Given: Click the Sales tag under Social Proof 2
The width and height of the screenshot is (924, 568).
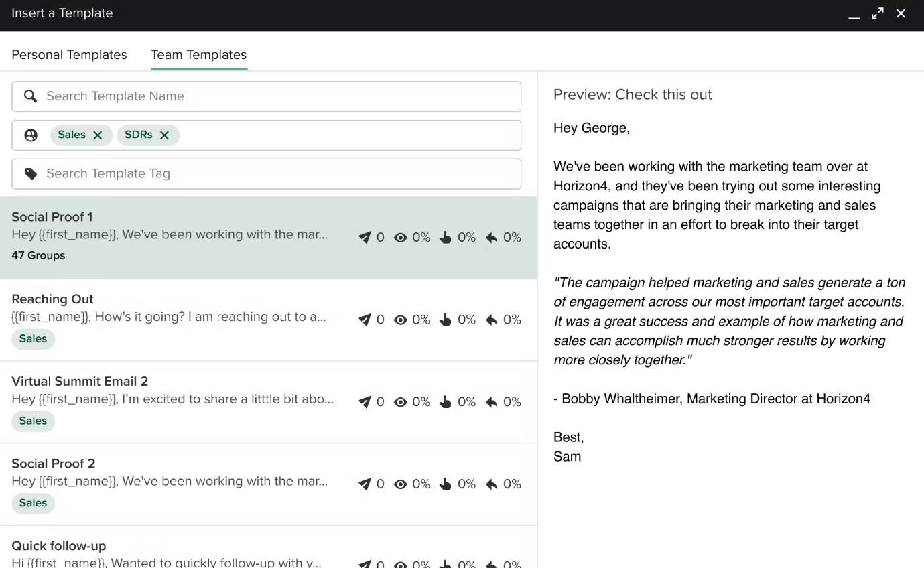Looking at the screenshot, I should [33, 503].
